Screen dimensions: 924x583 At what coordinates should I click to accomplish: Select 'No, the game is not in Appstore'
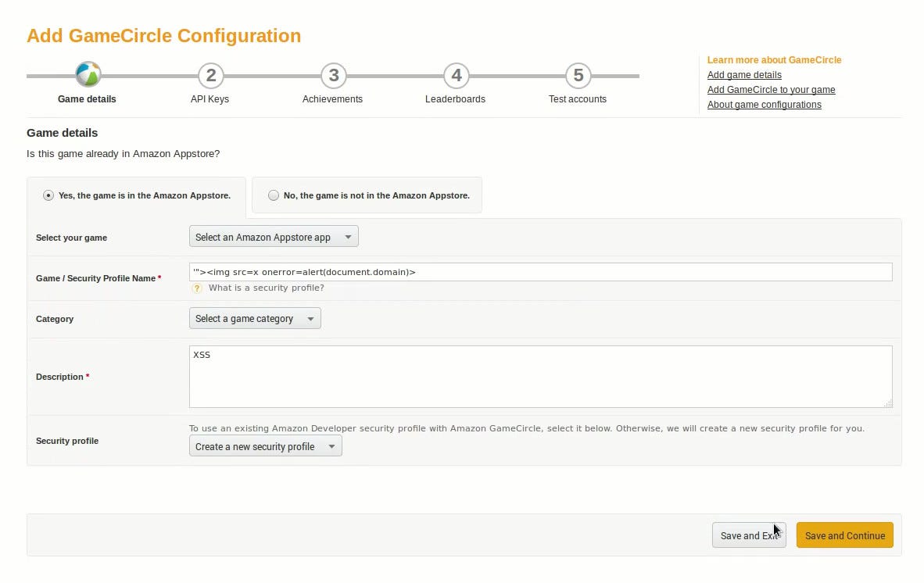273,195
